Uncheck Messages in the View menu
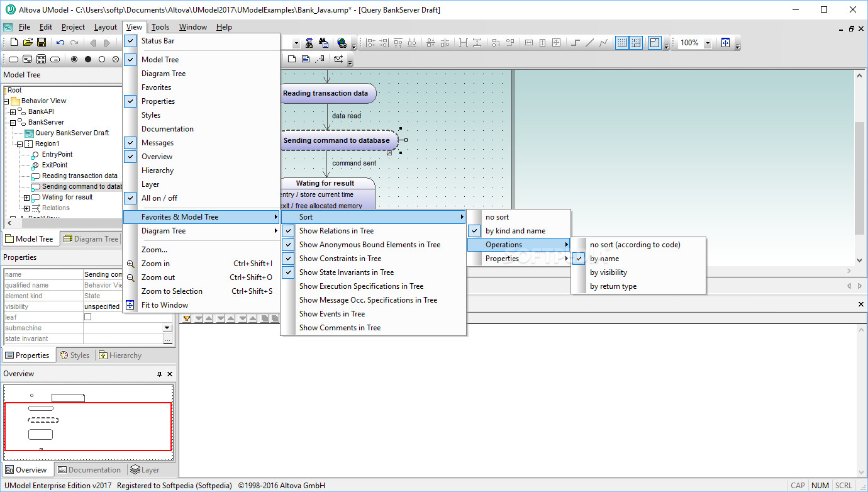The width and height of the screenshot is (868, 492). point(201,143)
